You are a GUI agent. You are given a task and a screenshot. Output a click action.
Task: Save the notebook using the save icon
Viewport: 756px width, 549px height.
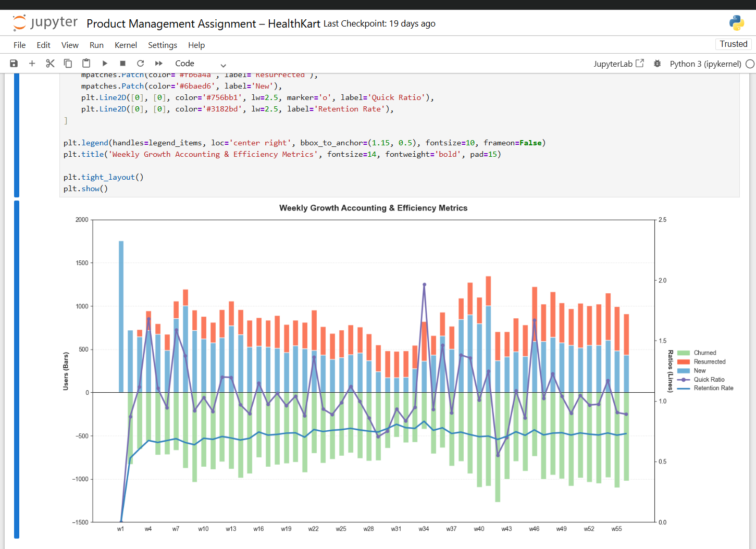pos(14,63)
